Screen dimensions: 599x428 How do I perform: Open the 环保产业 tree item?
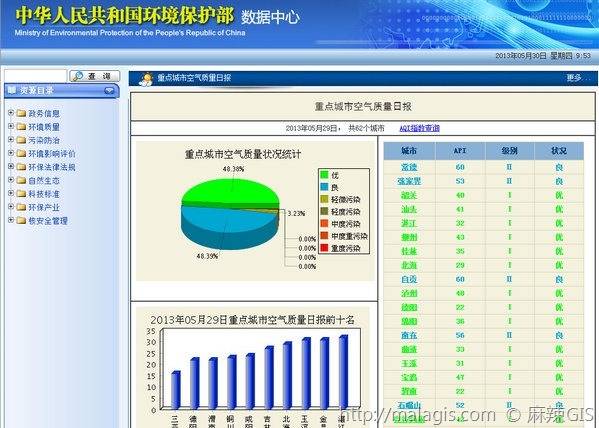[44, 208]
